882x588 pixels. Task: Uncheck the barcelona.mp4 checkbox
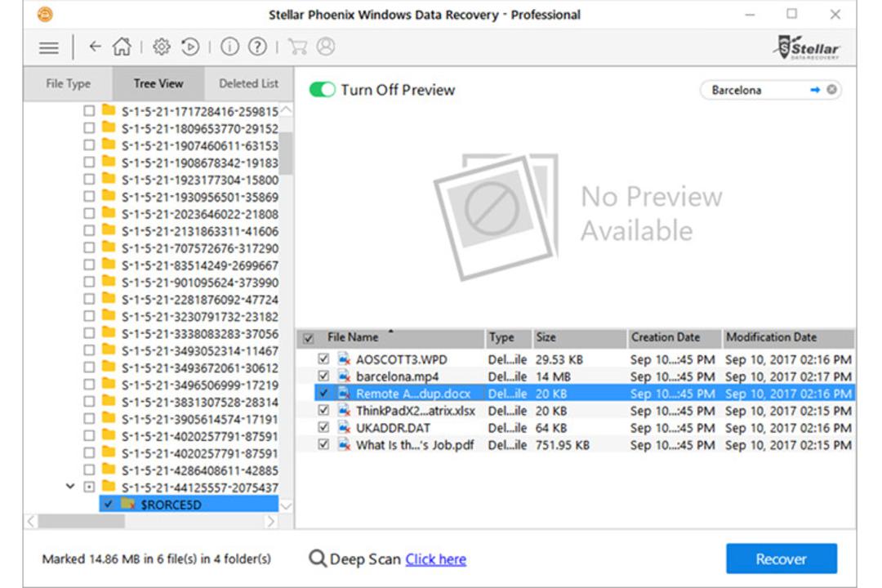point(323,376)
